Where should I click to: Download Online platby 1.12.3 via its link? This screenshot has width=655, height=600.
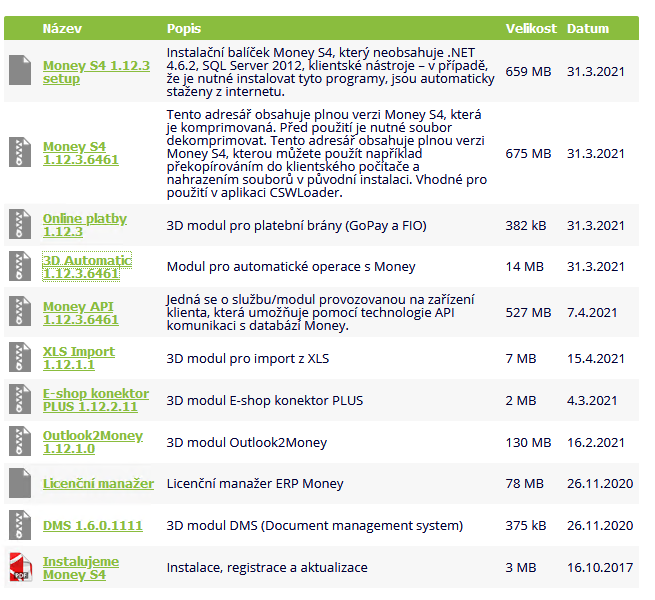85,225
